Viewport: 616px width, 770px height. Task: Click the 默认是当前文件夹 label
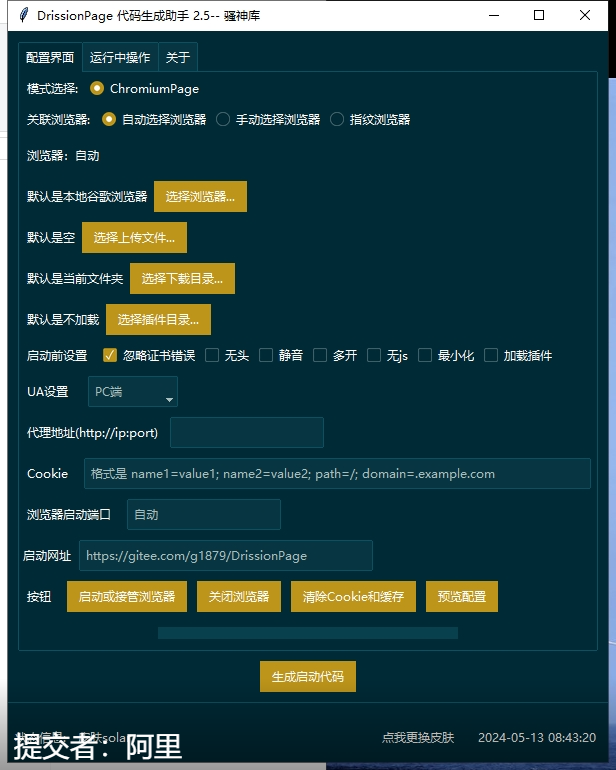pos(75,278)
